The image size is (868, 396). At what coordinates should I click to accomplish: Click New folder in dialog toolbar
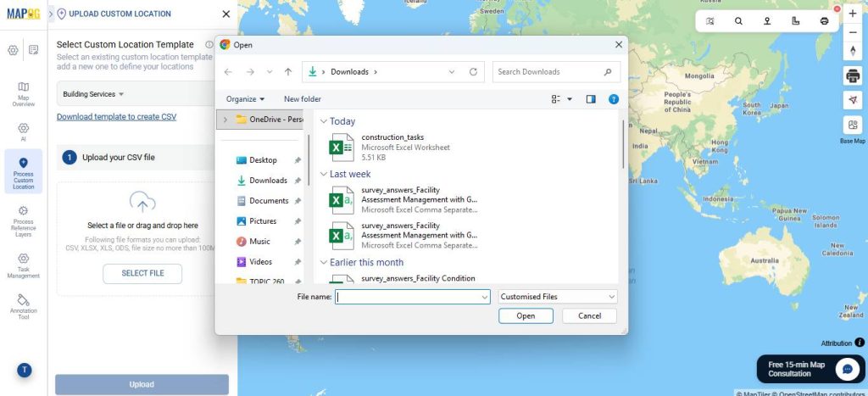point(303,99)
